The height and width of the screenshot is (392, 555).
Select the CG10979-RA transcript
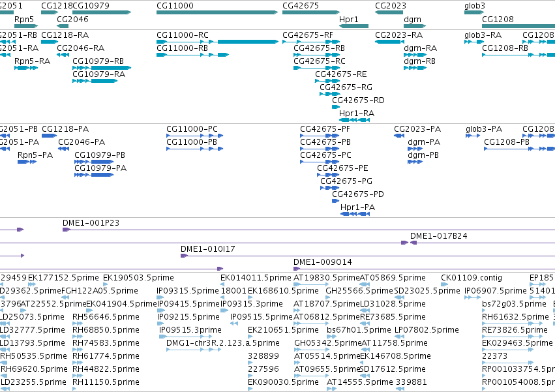pos(95,81)
